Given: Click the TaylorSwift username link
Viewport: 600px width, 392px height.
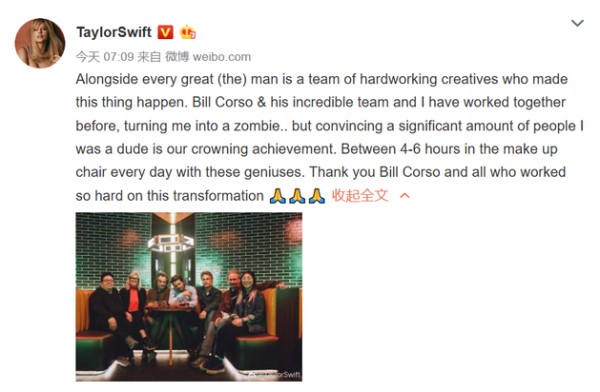Looking at the screenshot, I should click(x=114, y=32).
